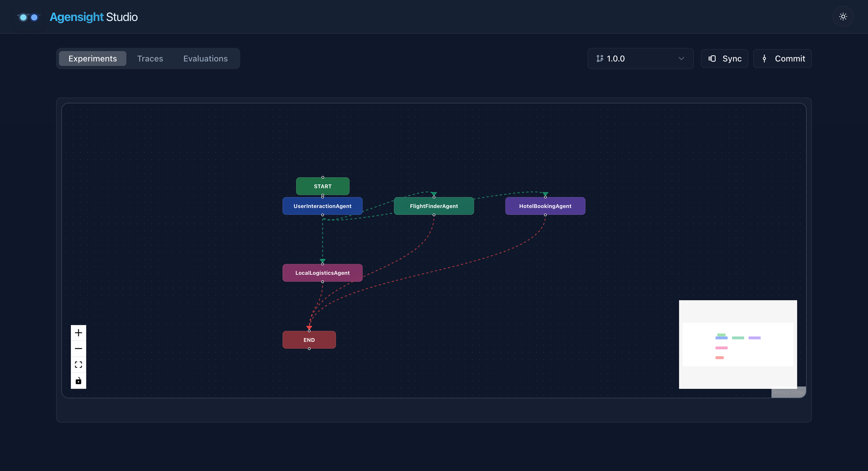The width and height of the screenshot is (868, 471).
Task: Switch to the Traces tab
Action: 150,59
